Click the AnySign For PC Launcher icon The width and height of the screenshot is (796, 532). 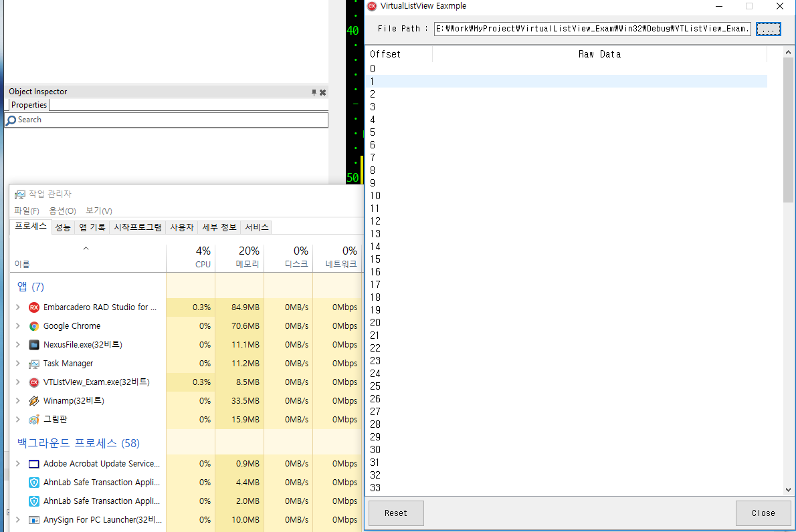[34, 520]
